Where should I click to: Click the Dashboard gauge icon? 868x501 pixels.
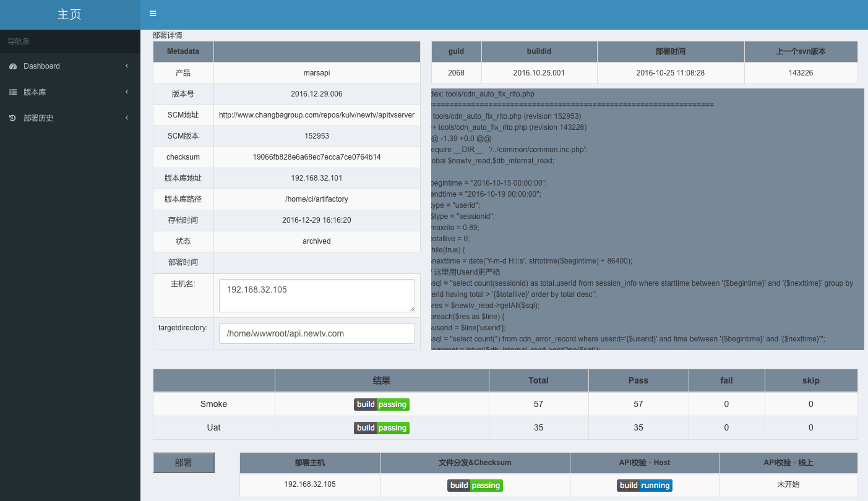pyautogui.click(x=13, y=66)
